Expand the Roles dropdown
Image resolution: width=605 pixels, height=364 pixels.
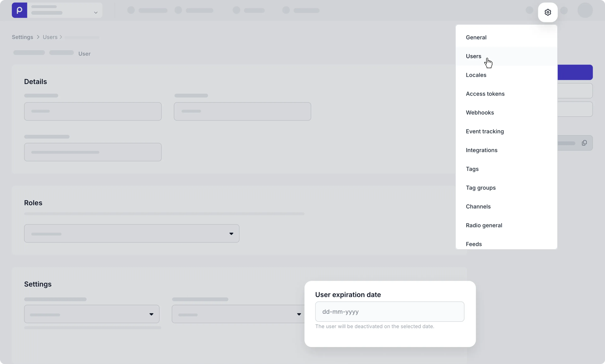point(132,234)
